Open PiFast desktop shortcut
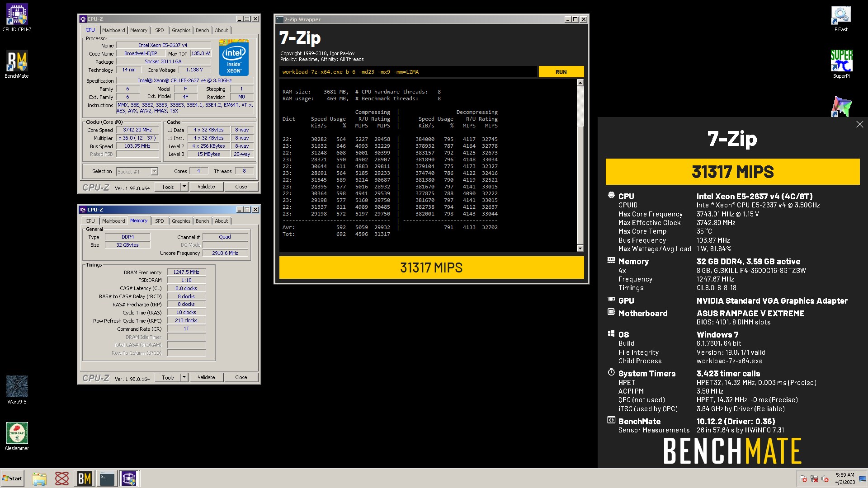868x488 pixels. point(841,19)
